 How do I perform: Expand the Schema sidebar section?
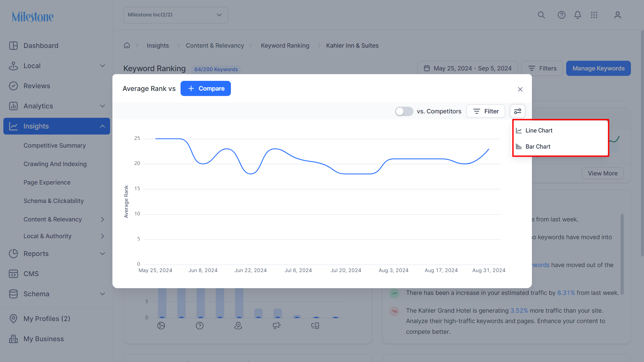103,294
